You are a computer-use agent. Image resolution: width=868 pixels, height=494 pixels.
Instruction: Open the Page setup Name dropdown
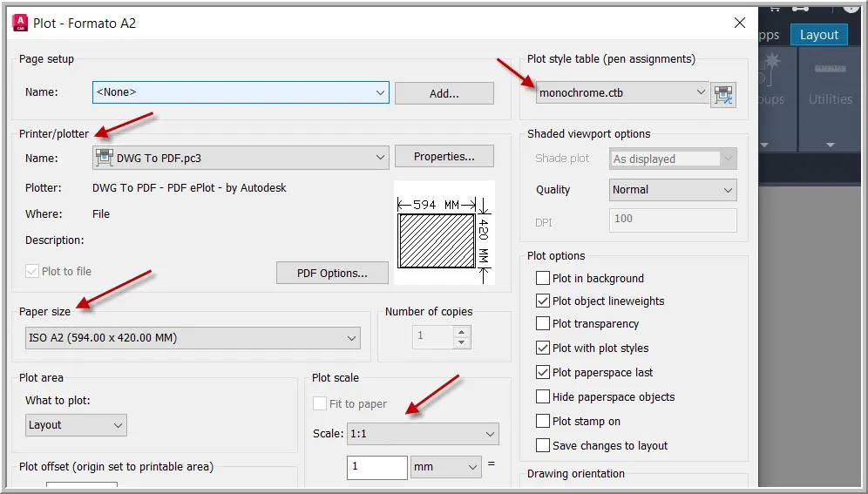tap(241, 92)
